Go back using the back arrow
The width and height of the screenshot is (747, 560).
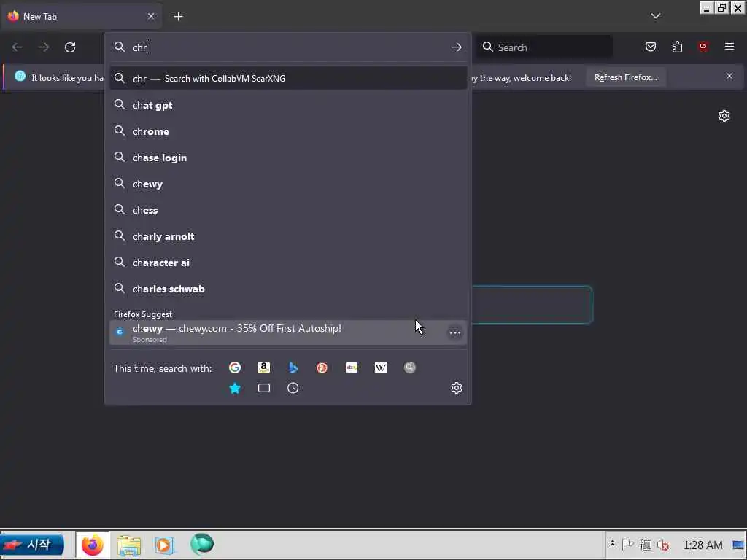[18, 47]
